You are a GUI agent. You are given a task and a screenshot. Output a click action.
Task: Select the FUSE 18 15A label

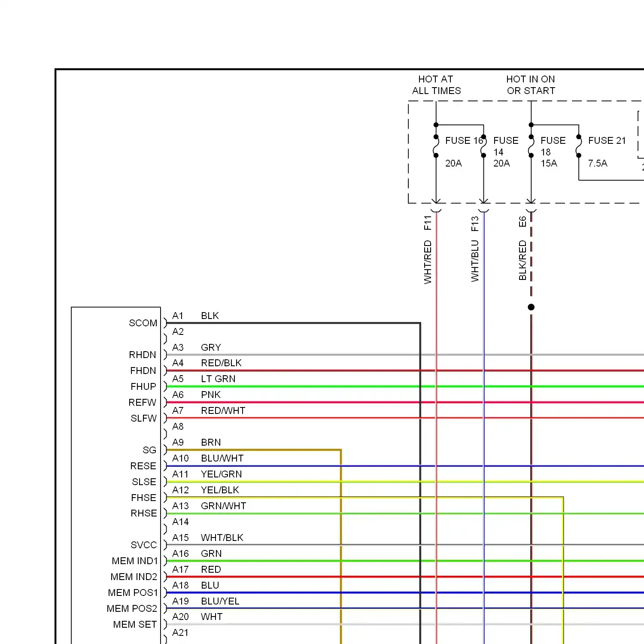(553, 152)
